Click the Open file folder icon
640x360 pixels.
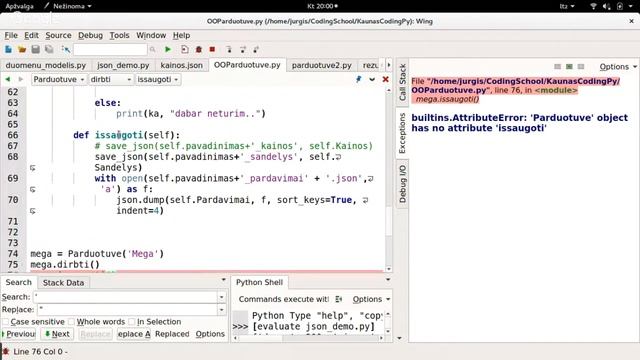(22, 49)
